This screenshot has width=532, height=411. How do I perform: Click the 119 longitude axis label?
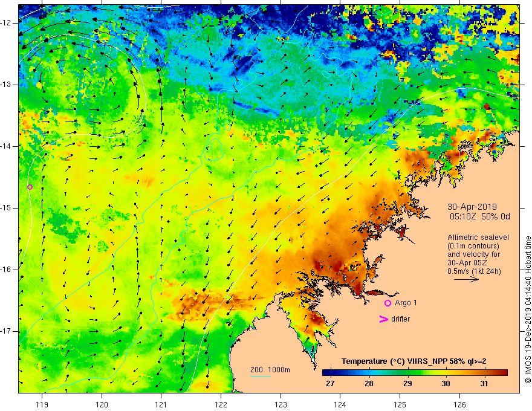coord(42,404)
